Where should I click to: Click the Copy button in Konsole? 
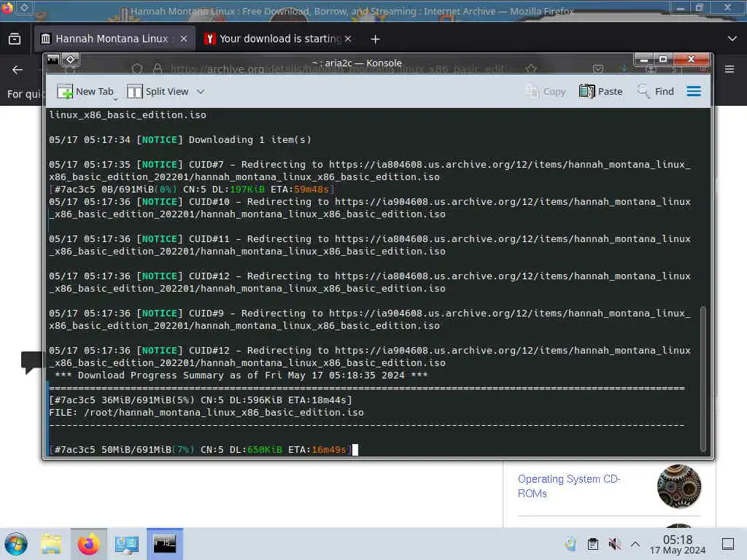coord(545,91)
